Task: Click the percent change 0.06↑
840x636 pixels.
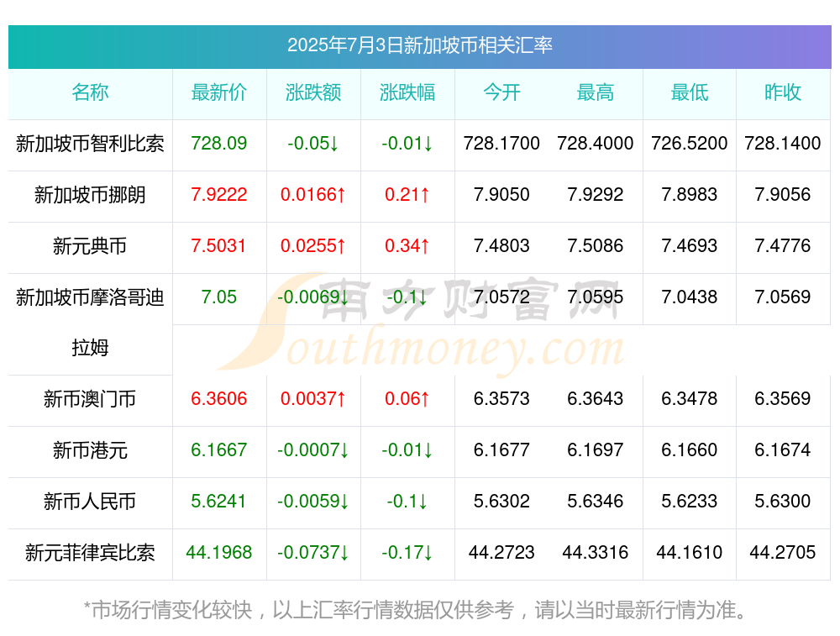Action: pyautogui.click(x=407, y=398)
